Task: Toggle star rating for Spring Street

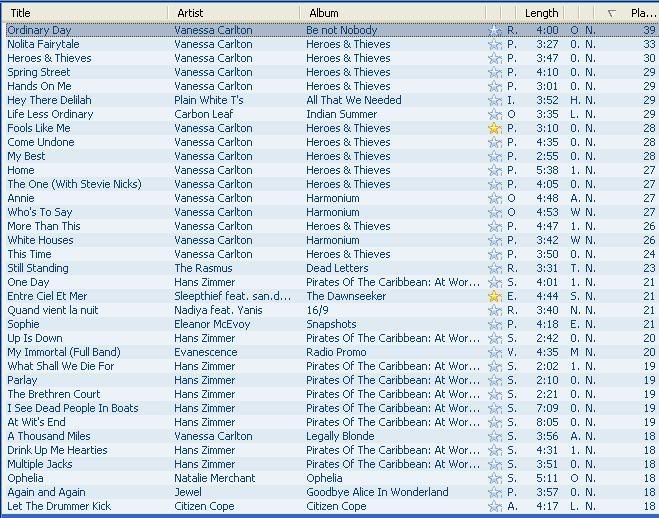Action: click(x=495, y=72)
